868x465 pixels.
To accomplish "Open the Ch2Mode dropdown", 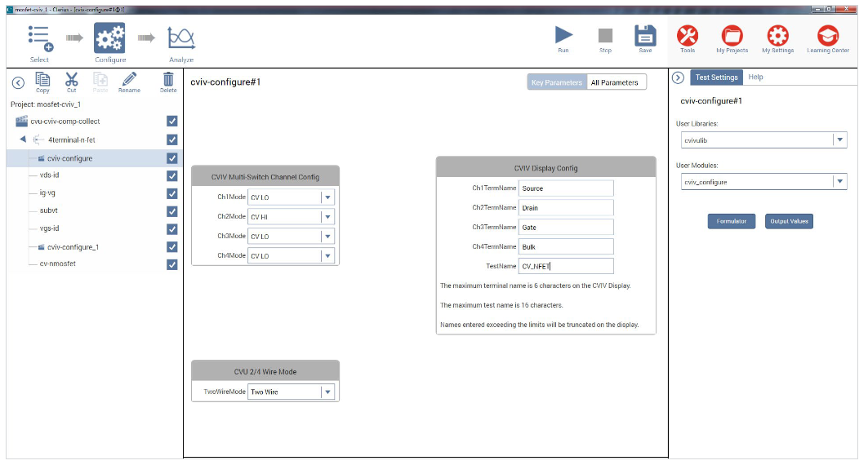I will click(327, 217).
